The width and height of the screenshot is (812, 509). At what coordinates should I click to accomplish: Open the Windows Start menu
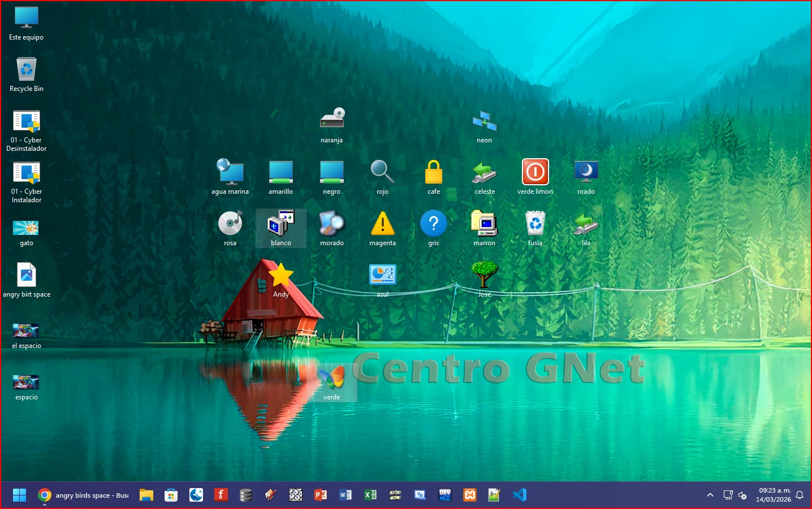pyautogui.click(x=19, y=495)
